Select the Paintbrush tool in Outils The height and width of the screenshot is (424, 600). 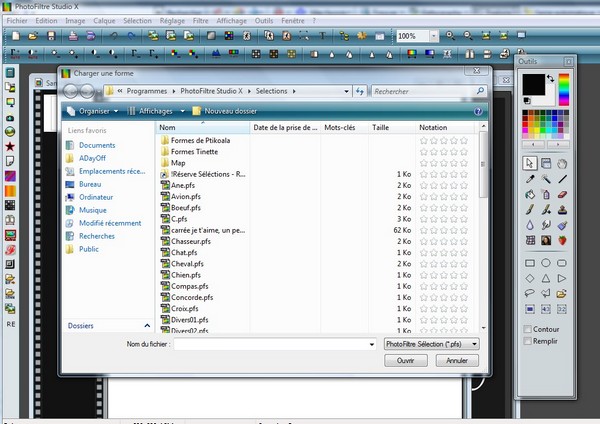click(x=530, y=210)
